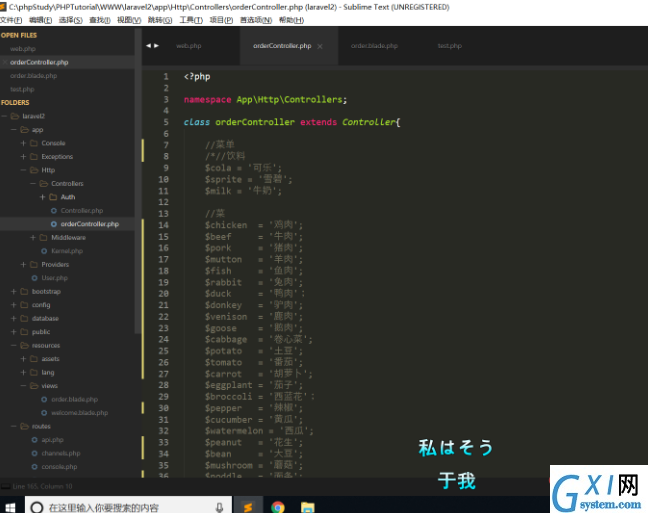
Task: Open the 首选项(N) menu
Action: [x=256, y=20]
